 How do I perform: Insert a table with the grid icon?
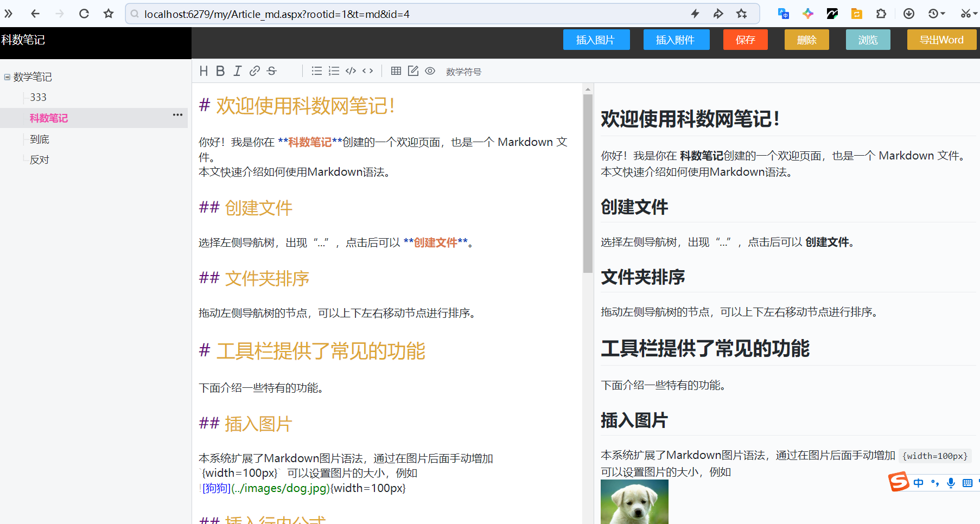pyautogui.click(x=396, y=71)
